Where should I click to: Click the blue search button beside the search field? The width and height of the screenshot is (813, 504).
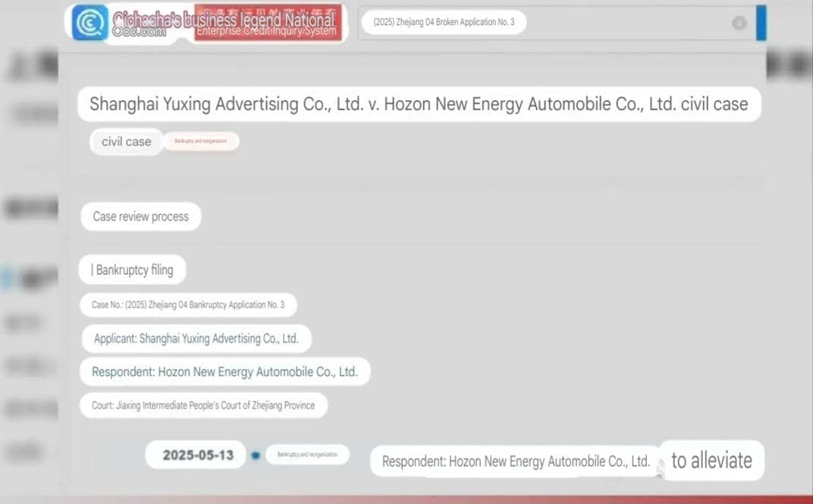[761, 22]
